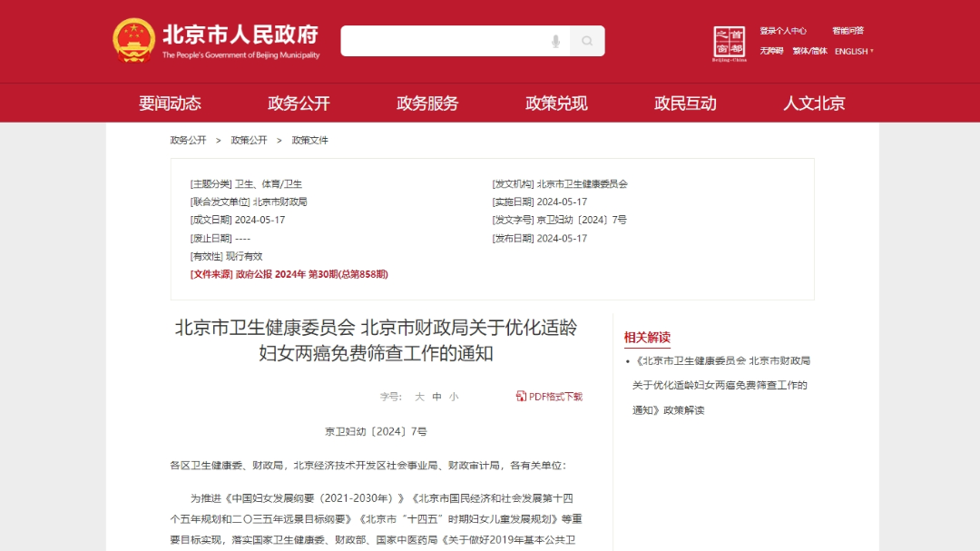Click 政务公开 in the breadcrumb trail
980x551 pixels.
188,140
